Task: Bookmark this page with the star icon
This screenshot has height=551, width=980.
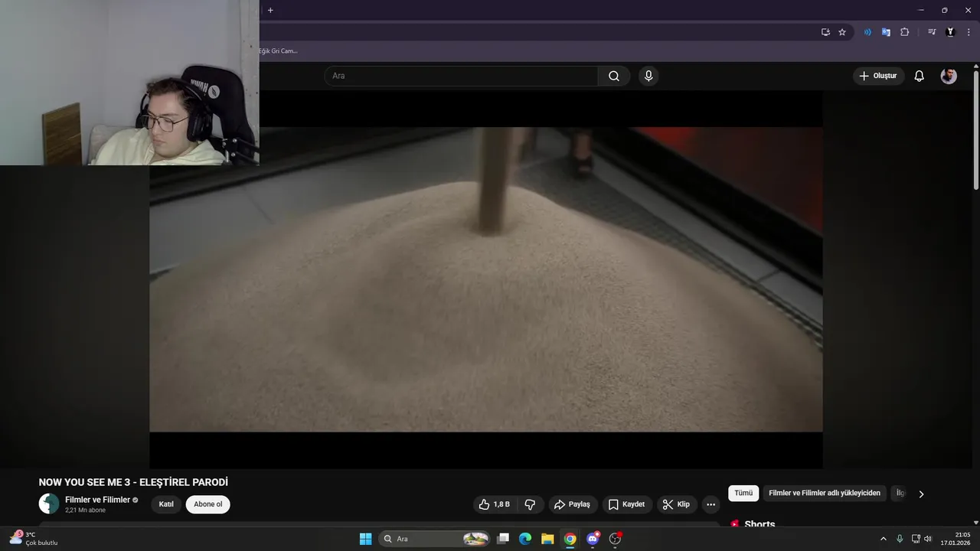Action: [842, 32]
